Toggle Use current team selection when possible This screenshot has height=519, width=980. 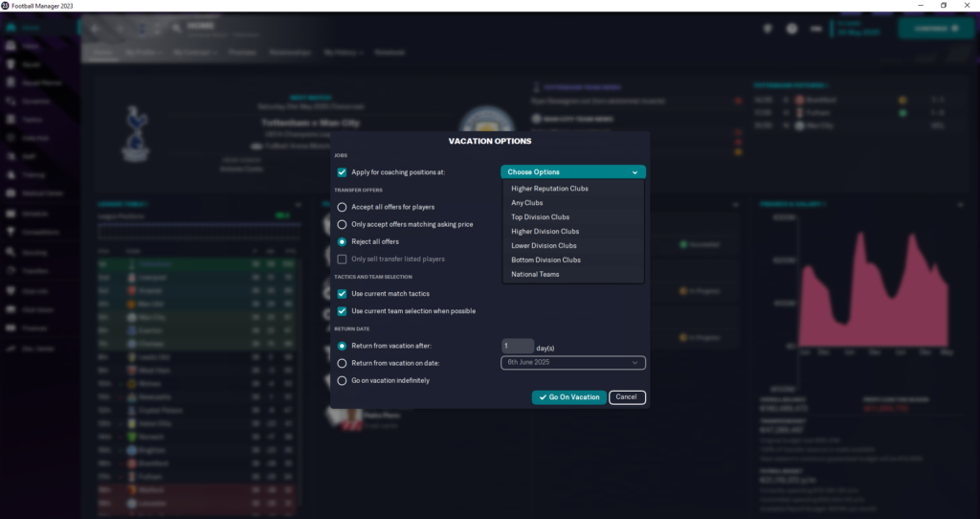[342, 311]
